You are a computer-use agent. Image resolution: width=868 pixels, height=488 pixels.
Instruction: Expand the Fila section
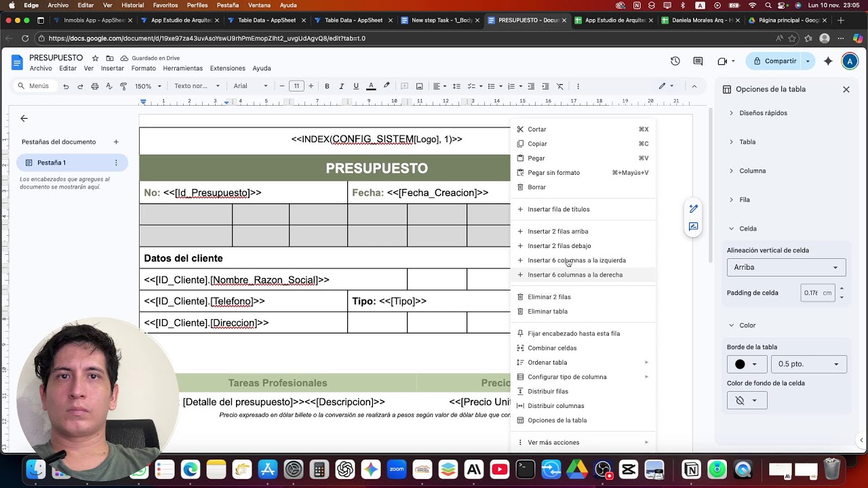pyautogui.click(x=738, y=200)
